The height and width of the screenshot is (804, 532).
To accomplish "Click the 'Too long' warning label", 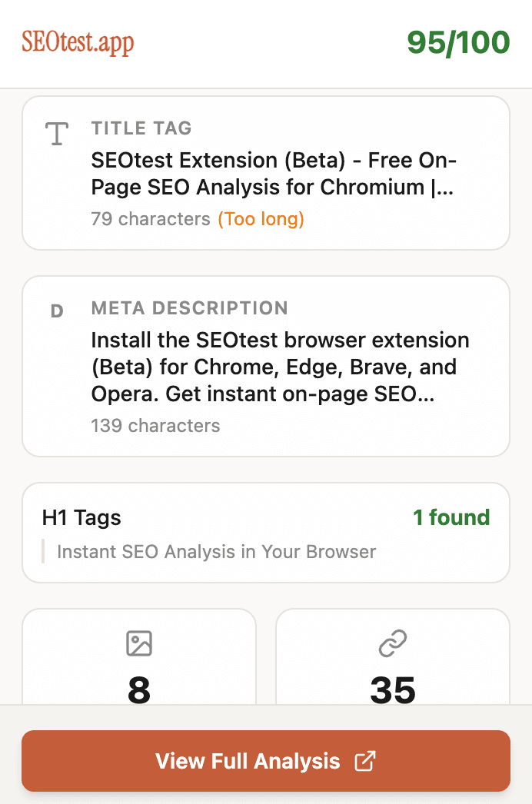I will (x=261, y=219).
